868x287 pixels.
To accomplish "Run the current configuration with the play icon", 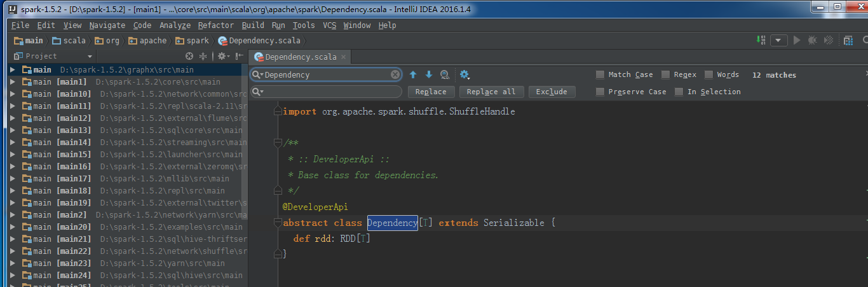I will pos(797,41).
